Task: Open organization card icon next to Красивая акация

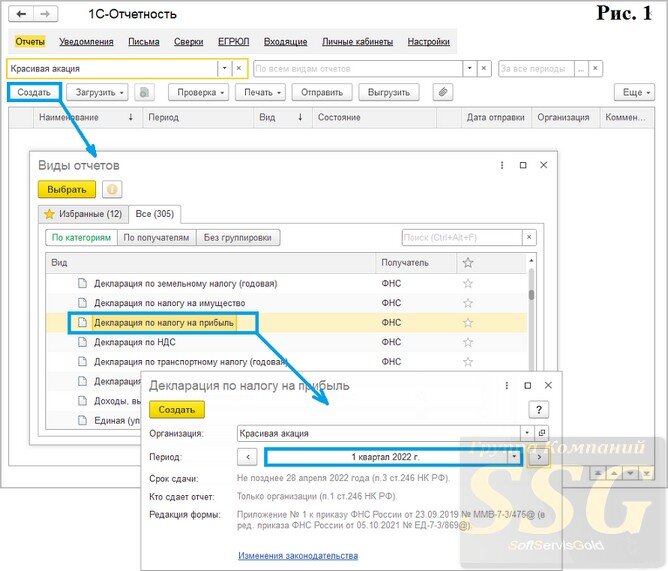Action: pos(541,433)
